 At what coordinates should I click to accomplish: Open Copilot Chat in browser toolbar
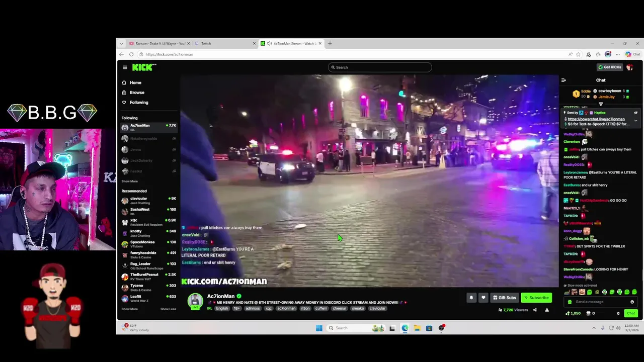(x=632, y=54)
